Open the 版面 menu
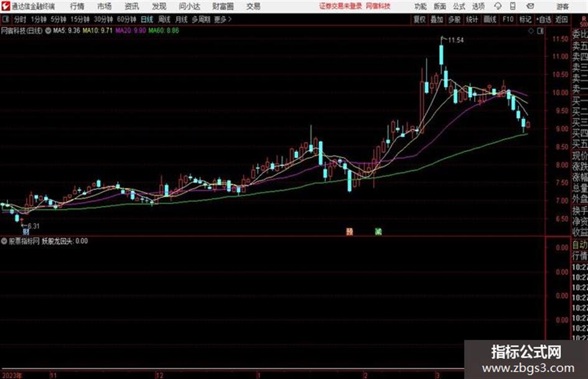Screen dimensions: 588x379 439,6
